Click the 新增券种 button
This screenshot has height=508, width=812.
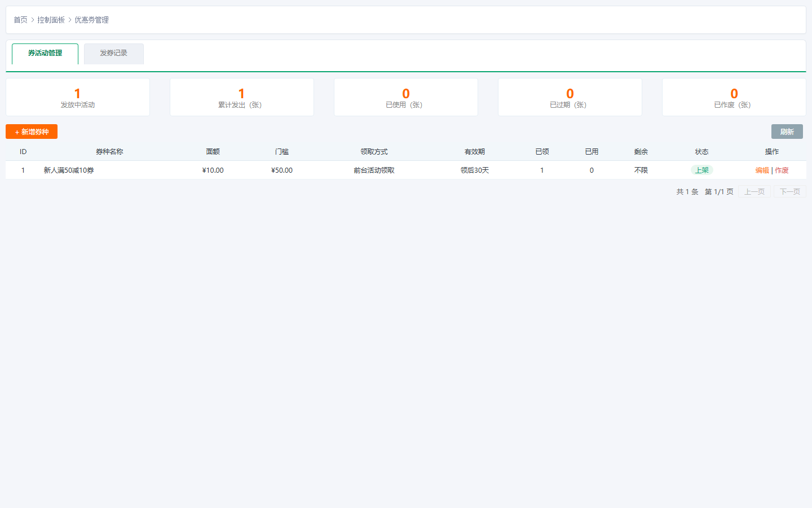click(32, 132)
